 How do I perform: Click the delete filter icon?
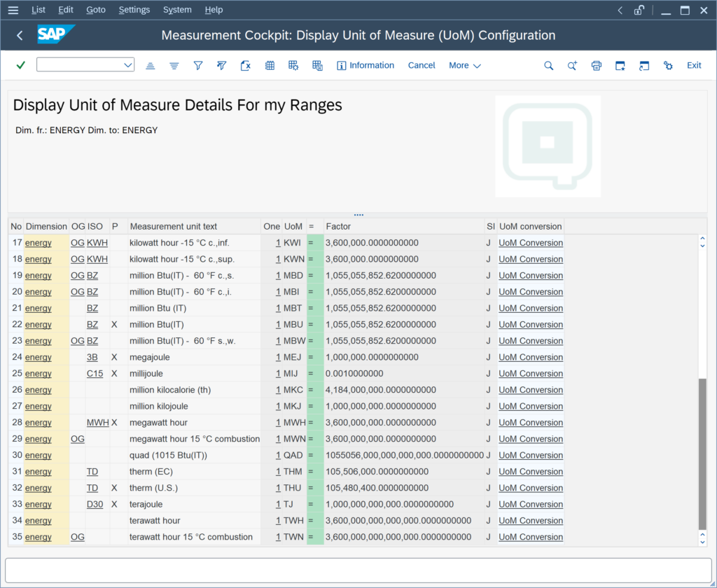[222, 66]
